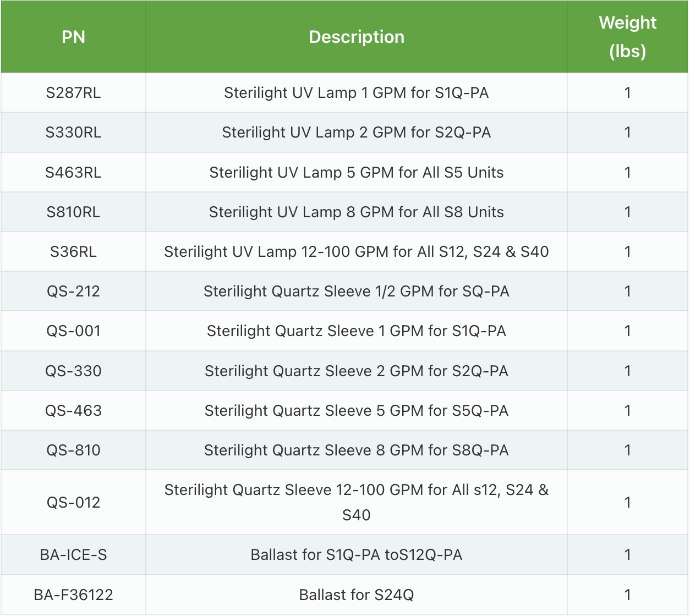Image resolution: width=690 pixels, height=616 pixels.
Task: Click the QS-001 part number
Action: pos(73,331)
